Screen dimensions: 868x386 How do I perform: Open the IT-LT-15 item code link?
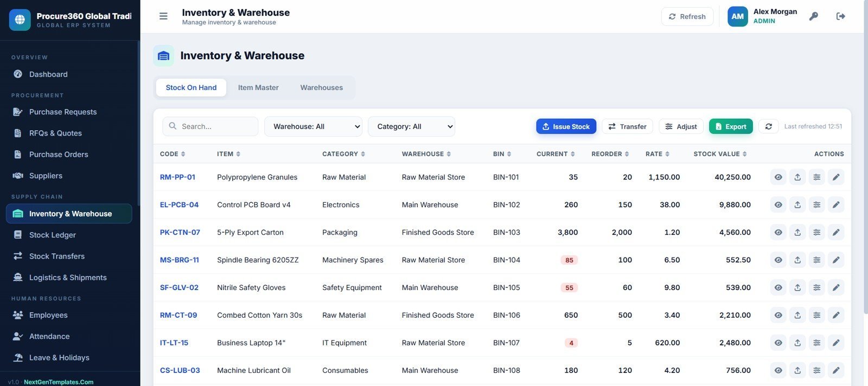174,343
